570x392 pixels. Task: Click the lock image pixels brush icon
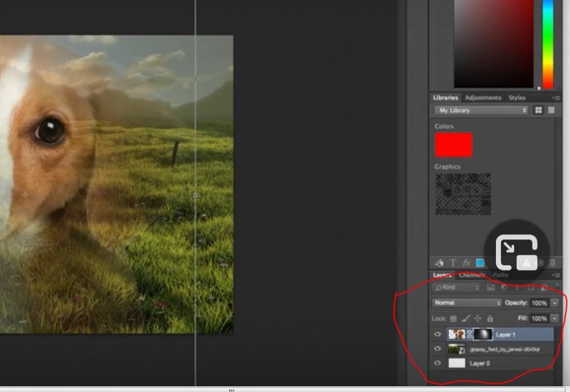point(465,319)
